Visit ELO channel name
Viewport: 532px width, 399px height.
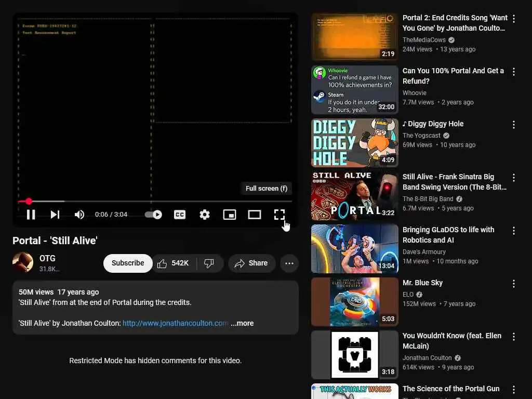pos(408,295)
